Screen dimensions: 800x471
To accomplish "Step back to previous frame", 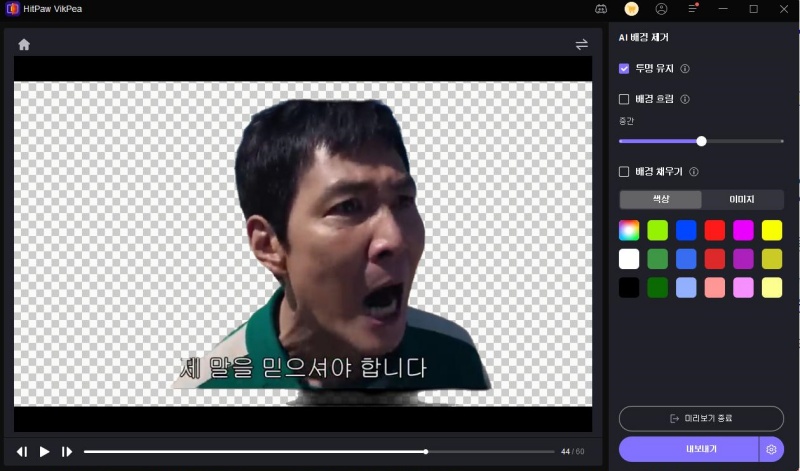I will (x=22, y=452).
